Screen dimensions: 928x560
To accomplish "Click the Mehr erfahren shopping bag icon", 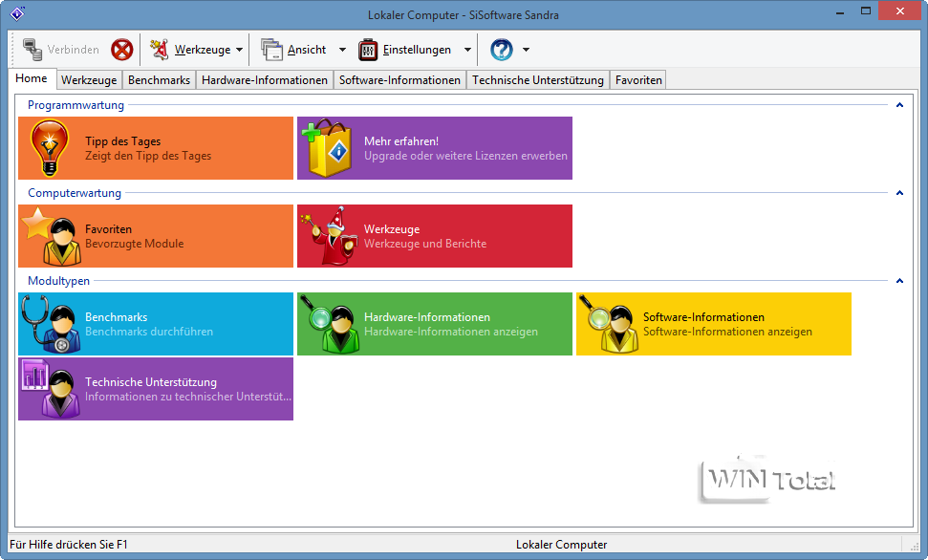I will point(327,148).
